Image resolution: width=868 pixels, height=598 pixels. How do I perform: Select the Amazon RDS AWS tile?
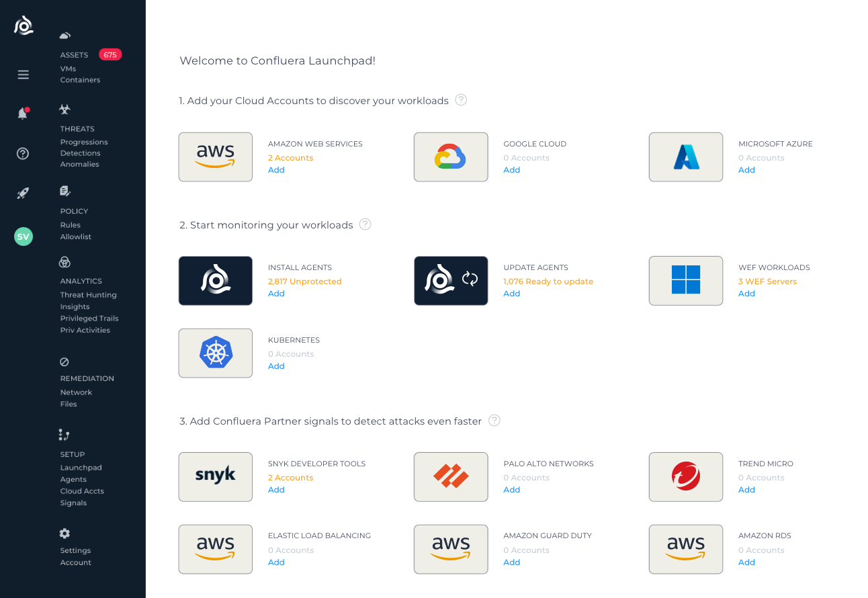686,550
